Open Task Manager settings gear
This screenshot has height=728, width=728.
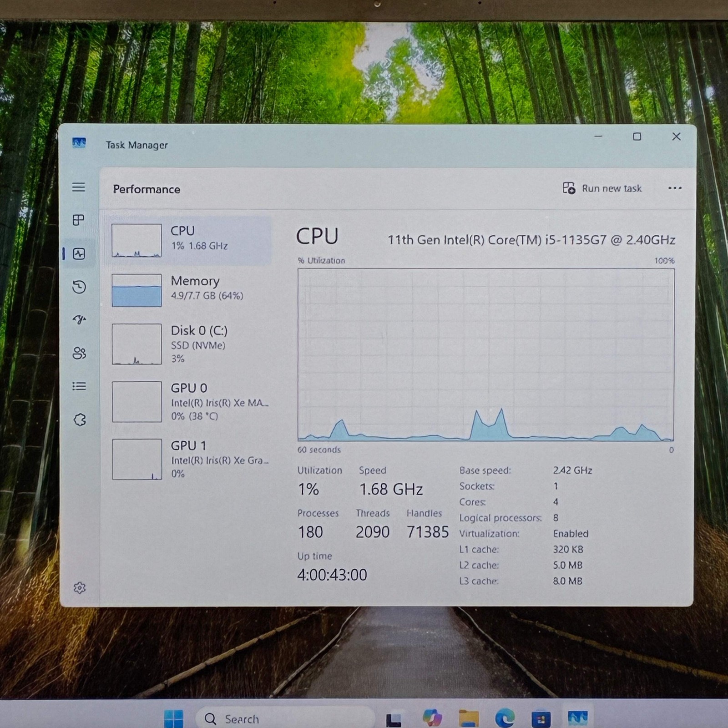tap(80, 588)
